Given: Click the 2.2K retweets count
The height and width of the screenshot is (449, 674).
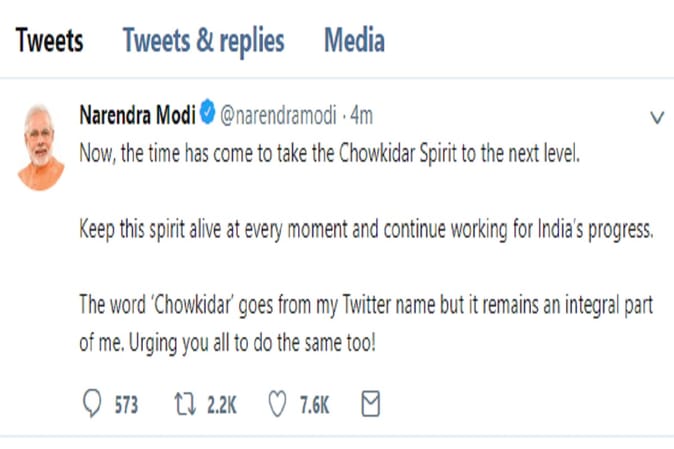Looking at the screenshot, I should (x=222, y=405).
